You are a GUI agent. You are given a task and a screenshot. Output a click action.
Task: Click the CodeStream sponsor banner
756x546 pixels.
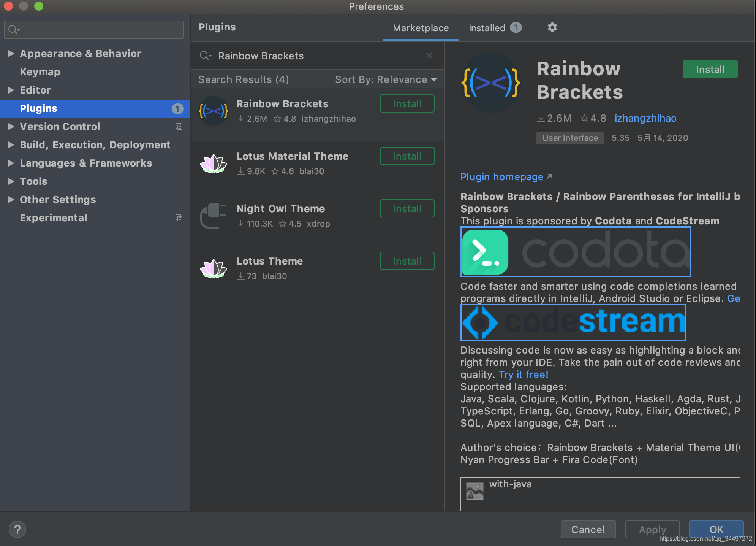pos(573,322)
